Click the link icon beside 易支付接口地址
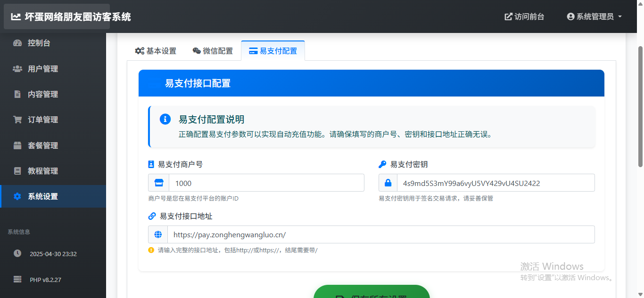The image size is (644, 298). tap(152, 216)
